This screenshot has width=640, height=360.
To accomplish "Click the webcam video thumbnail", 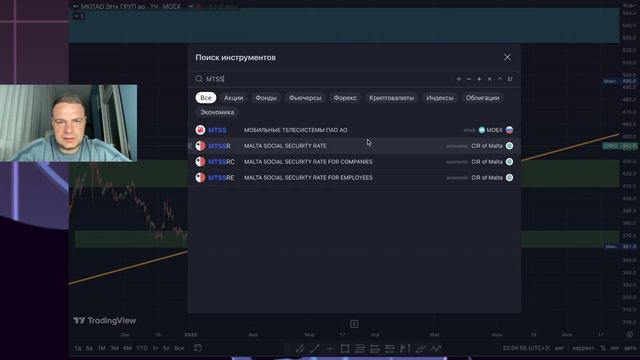I will coord(69,123).
